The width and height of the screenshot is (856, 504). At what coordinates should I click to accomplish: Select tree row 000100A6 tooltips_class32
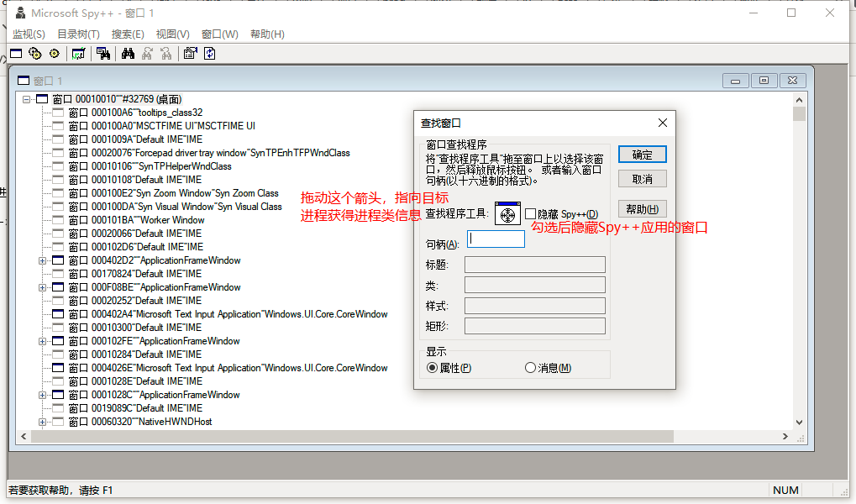pyautogui.click(x=135, y=113)
